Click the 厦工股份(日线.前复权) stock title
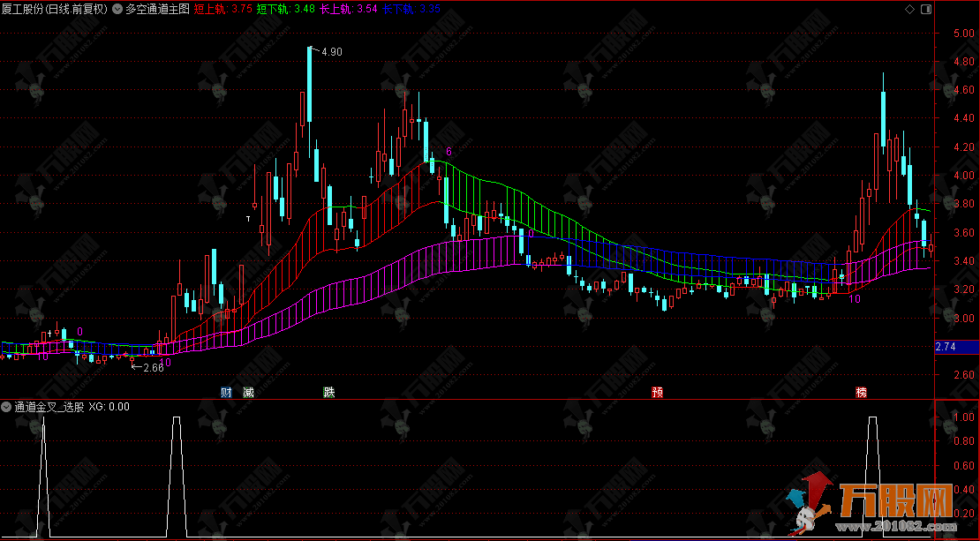This screenshot has height=541, width=980. click(55, 9)
